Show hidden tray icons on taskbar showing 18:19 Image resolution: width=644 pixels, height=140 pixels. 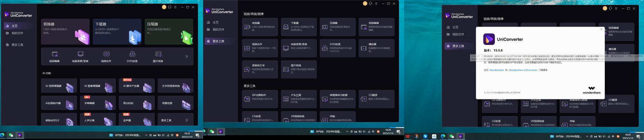tap(146, 135)
